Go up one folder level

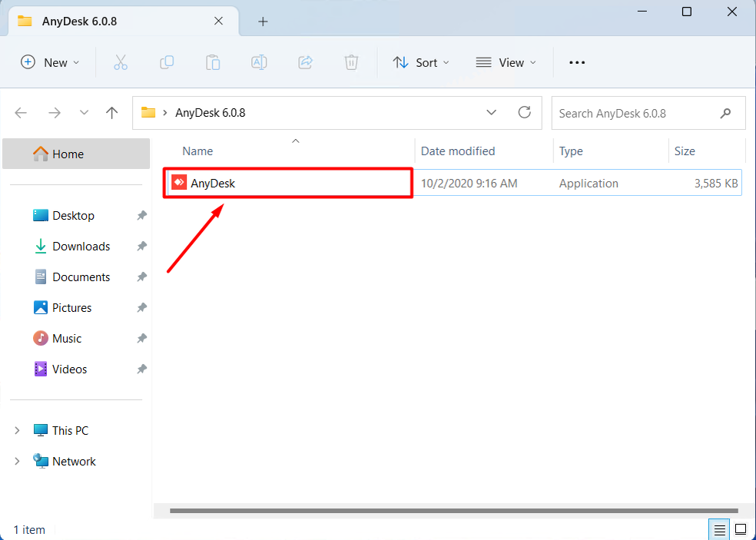tap(112, 113)
